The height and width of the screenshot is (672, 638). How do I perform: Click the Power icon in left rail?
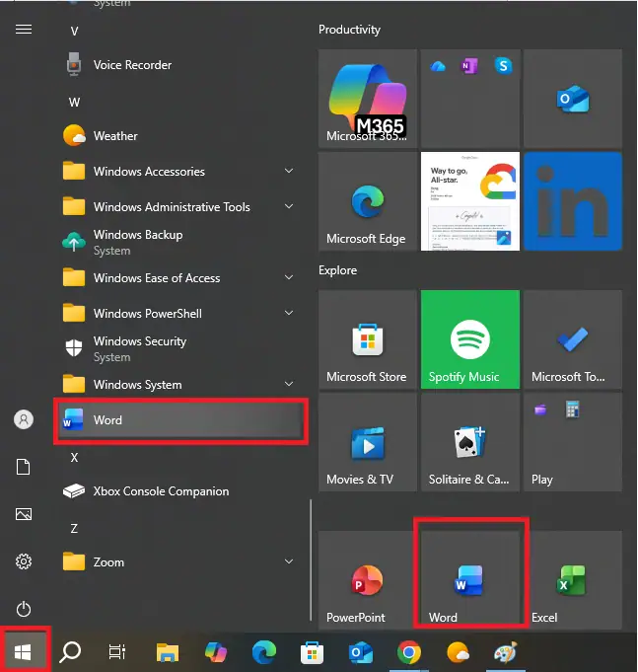[x=24, y=610]
